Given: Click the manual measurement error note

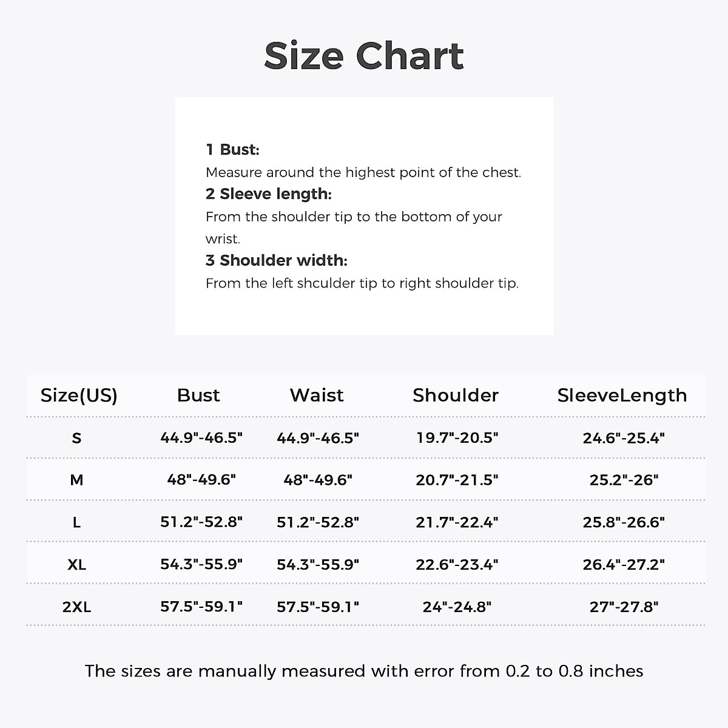Looking at the screenshot, I should 364,671.
